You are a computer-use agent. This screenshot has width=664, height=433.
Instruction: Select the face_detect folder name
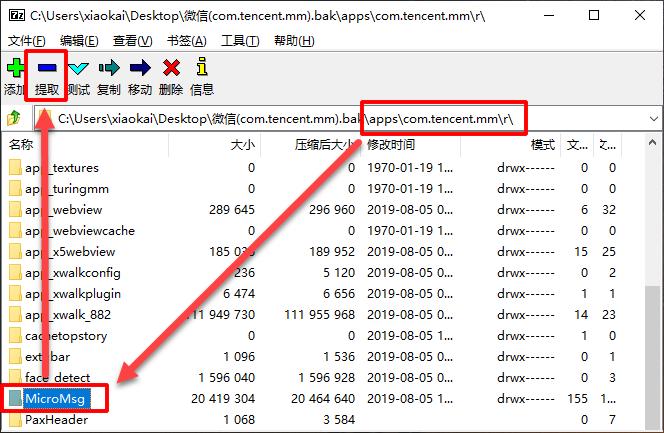point(58,378)
